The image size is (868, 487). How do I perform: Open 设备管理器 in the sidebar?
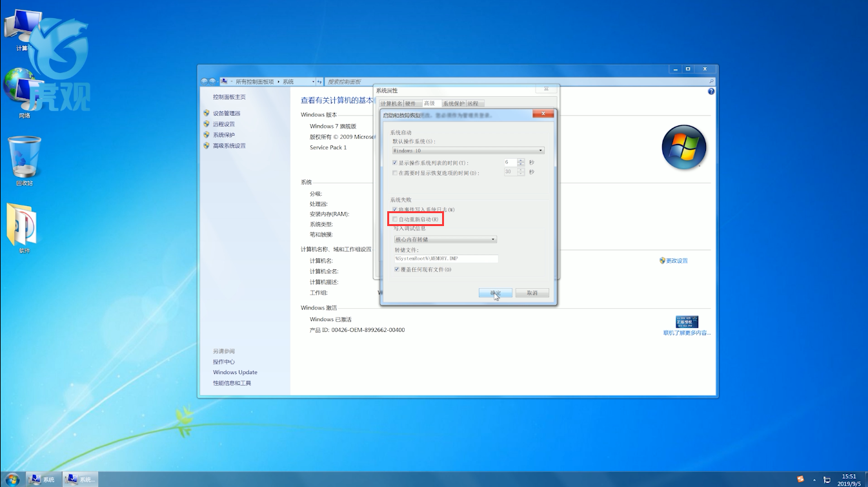tap(227, 114)
